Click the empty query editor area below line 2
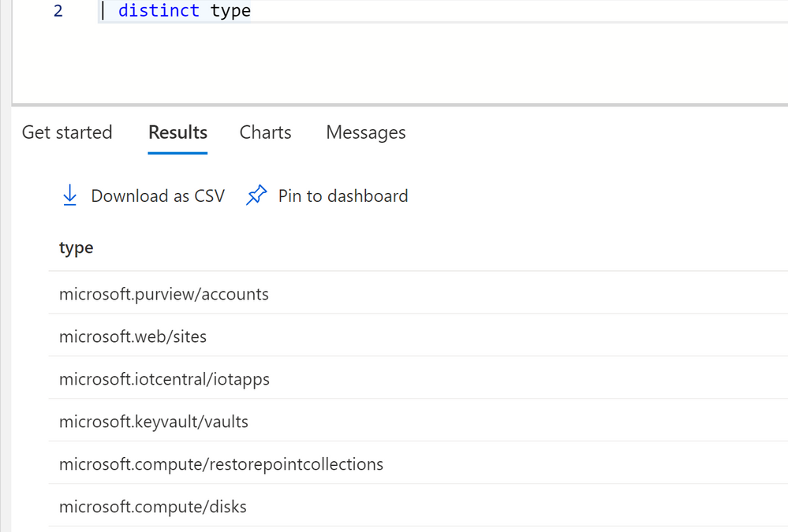Image resolution: width=788 pixels, height=532 pixels. click(x=400, y=63)
